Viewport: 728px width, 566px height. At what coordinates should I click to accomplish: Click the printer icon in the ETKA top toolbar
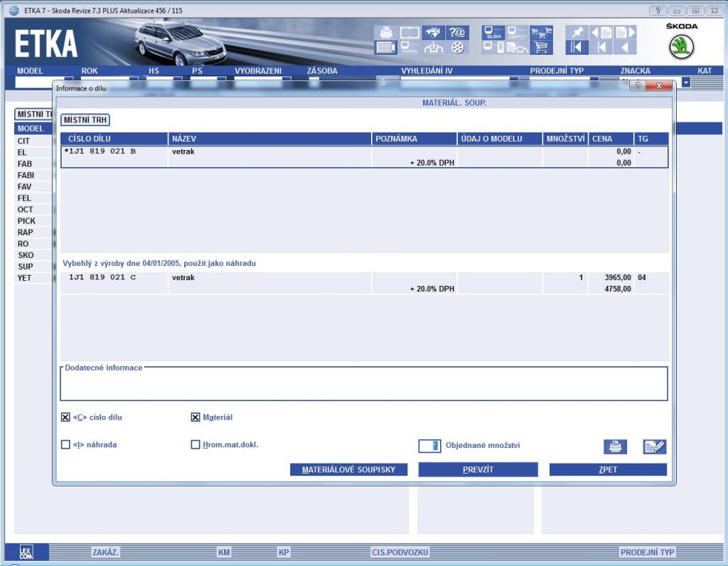coord(386,33)
